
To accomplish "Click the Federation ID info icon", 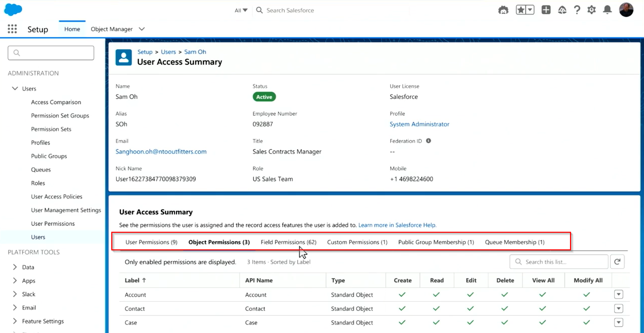I will click(428, 141).
